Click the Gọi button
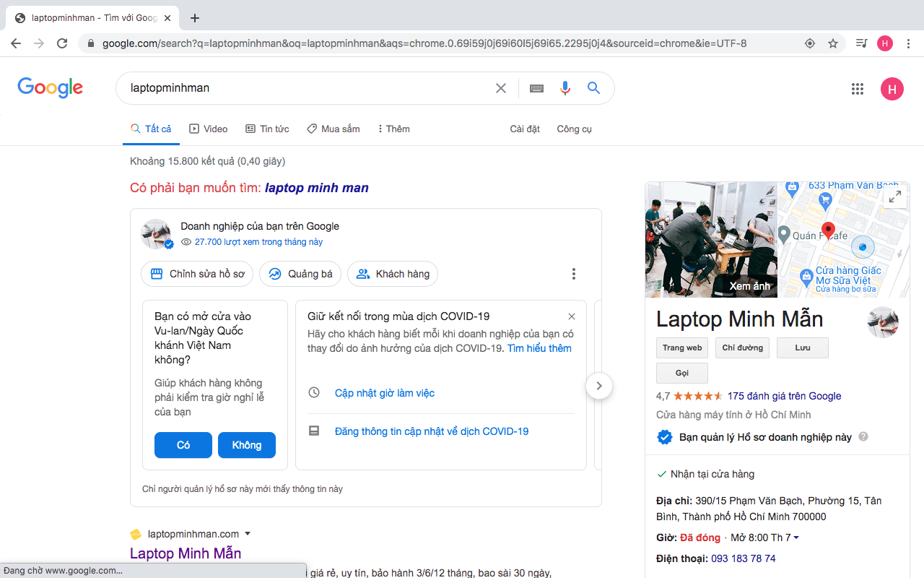The width and height of the screenshot is (924, 578). point(682,373)
